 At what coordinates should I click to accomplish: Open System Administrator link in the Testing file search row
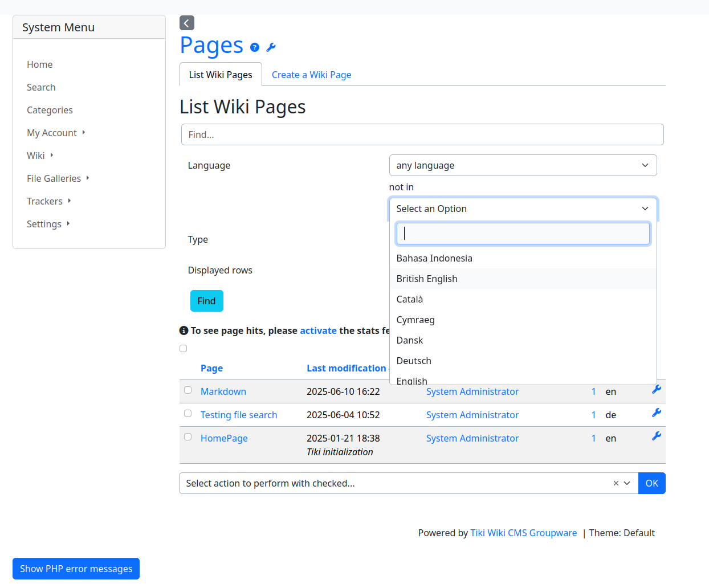[x=472, y=415]
